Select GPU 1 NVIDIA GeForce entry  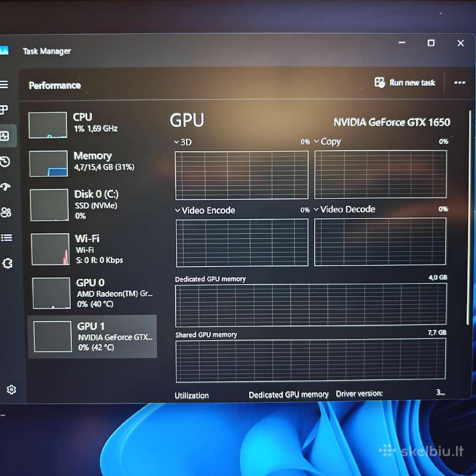coord(93,336)
